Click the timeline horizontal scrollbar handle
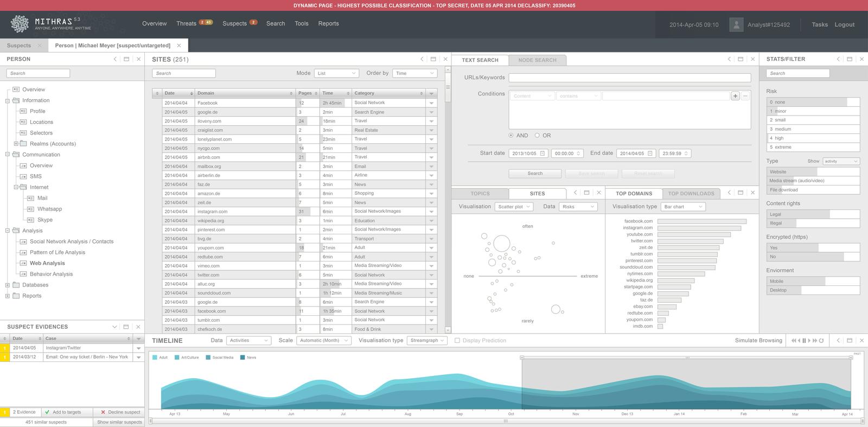 coord(506,420)
